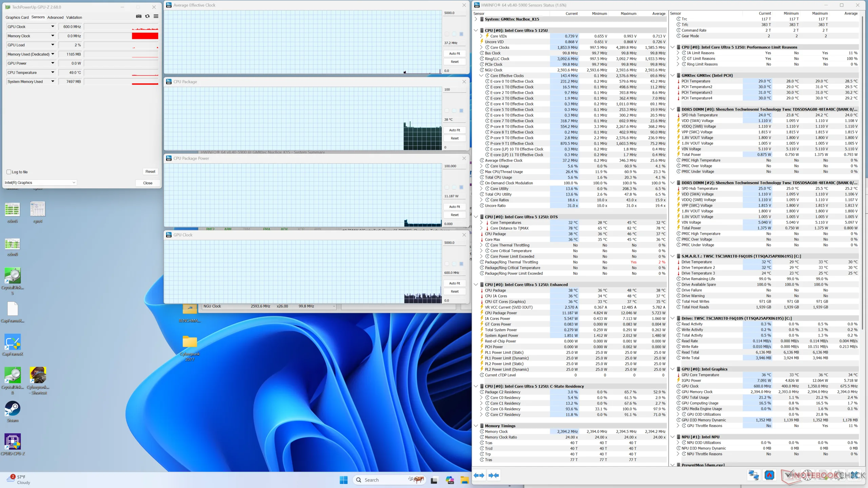The width and height of the screenshot is (868, 488).
Task: Click the GPU-Z screenshot camera icon
Action: tap(139, 16)
